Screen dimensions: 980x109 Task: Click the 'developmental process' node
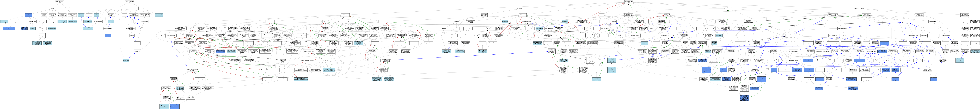[728, 8]
